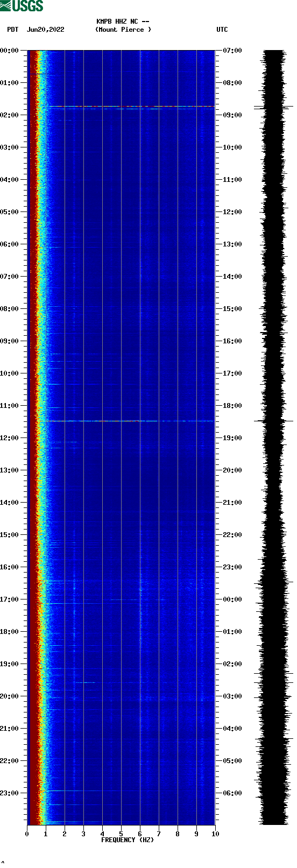Screen dimensions: 297x868
Task: Click the 12:00 UTC time label
Action: [232, 212]
